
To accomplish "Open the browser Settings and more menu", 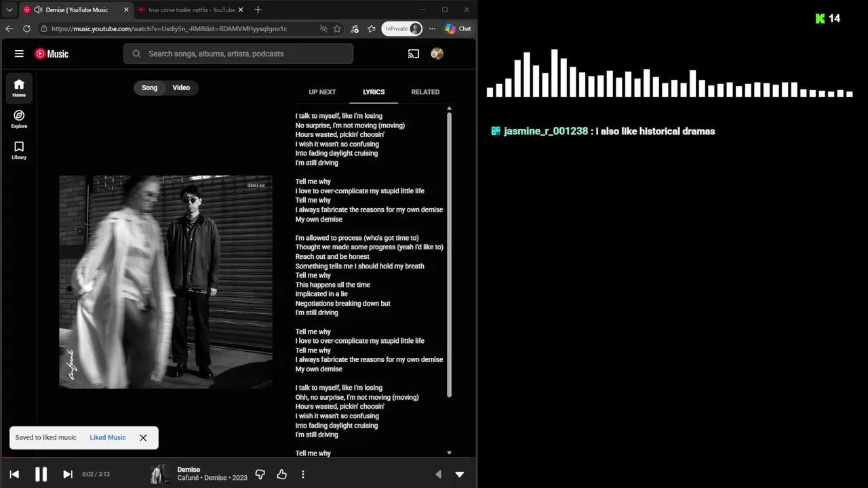I will [x=432, y=28].
